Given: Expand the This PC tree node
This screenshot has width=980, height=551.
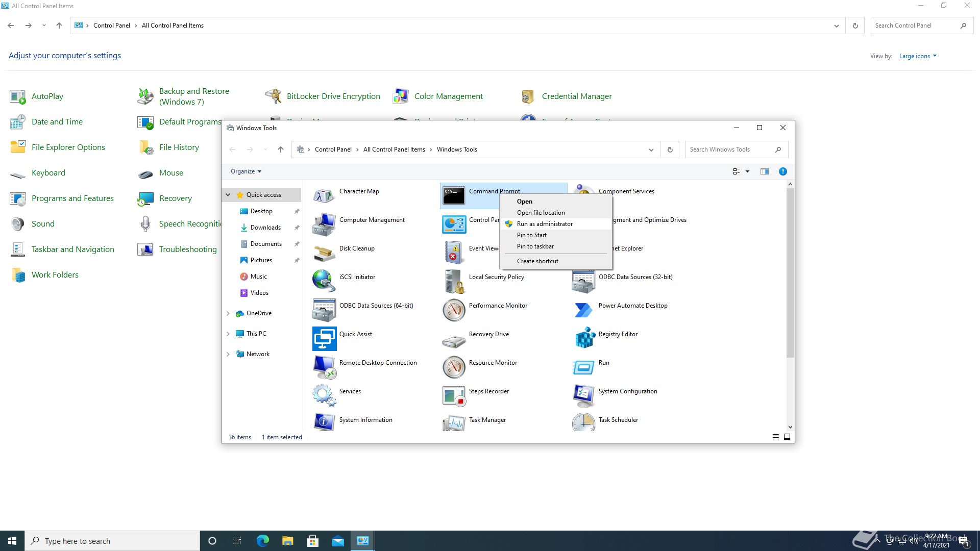Looking at the screenshot, I should pos(228,334).
